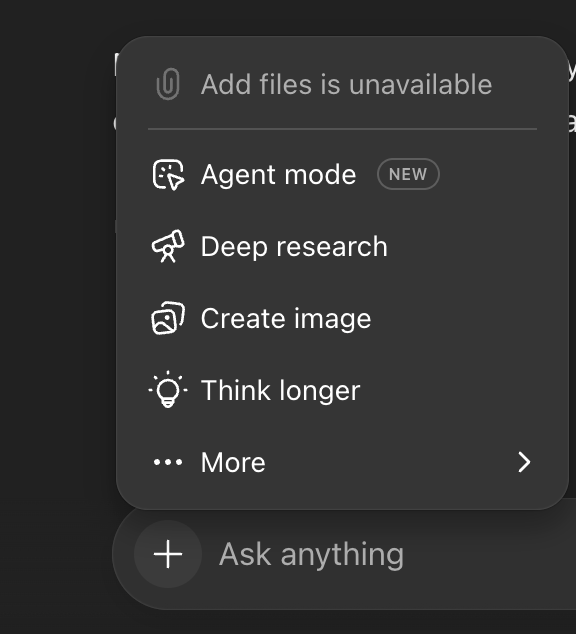Click the 'Add files is unavailable' entry
Viewport: 576px width, 634px height.
pyautogui.click(x=342, y=85)
